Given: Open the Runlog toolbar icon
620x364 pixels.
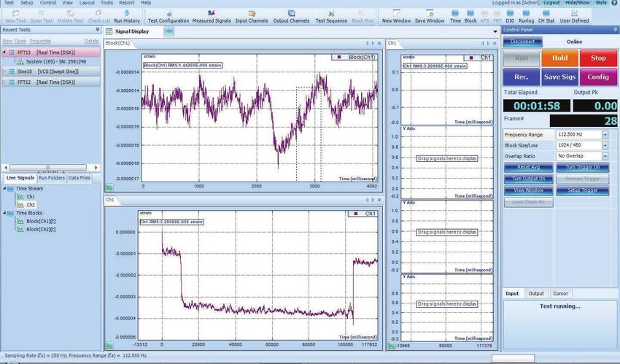Looking at the screenshot, I should click(x=526, y=17).
